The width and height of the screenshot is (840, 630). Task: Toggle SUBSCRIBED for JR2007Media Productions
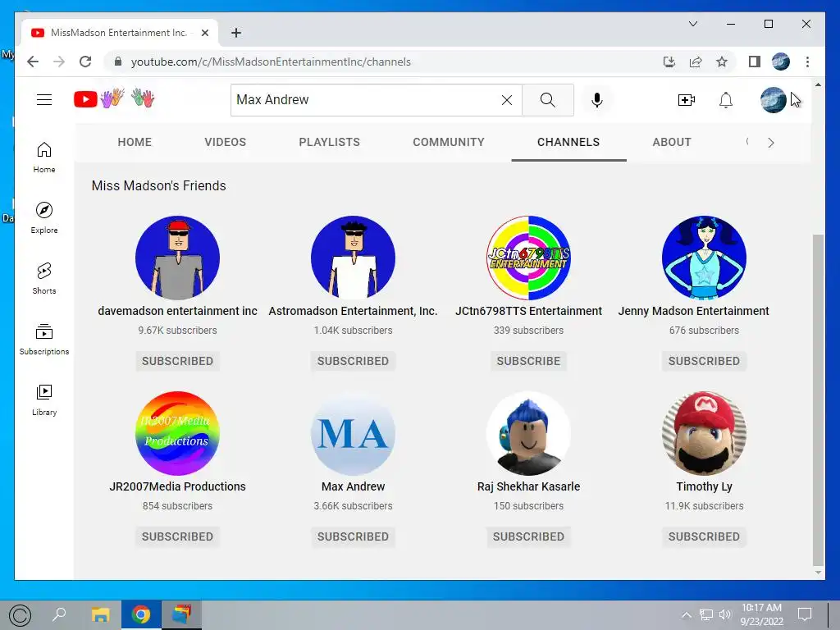point(177,536)
